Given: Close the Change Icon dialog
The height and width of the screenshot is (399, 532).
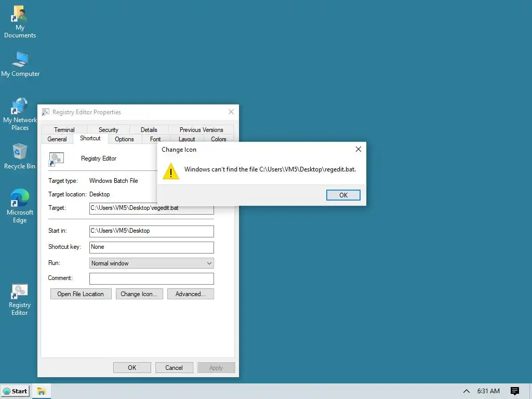Looking at the screenshot, I should click(x=358, y=149).
